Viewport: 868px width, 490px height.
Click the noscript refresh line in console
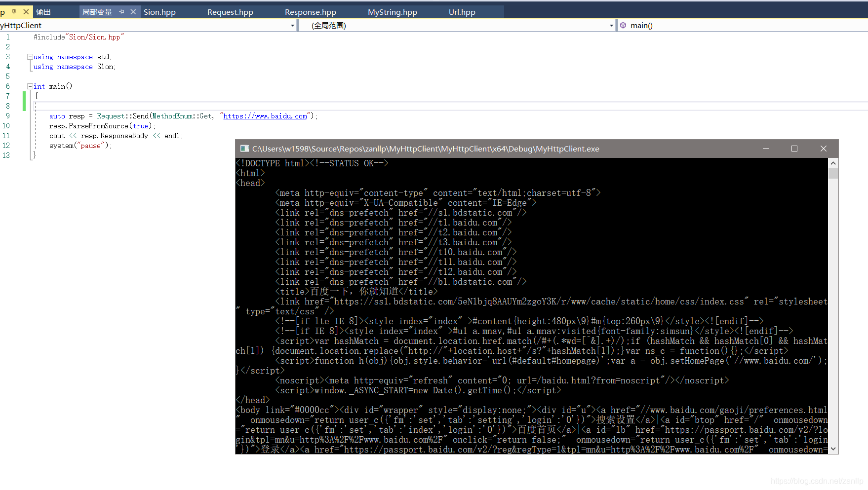click(x=502, y=380)
